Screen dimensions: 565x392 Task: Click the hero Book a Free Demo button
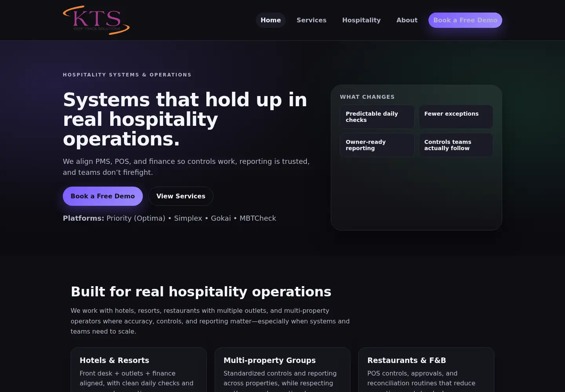point(103,196)
